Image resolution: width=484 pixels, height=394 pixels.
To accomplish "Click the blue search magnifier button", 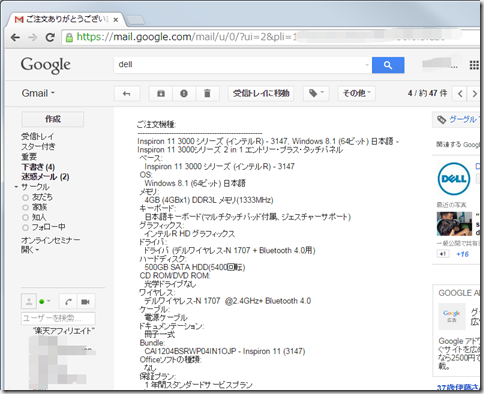I will (388, 65).
